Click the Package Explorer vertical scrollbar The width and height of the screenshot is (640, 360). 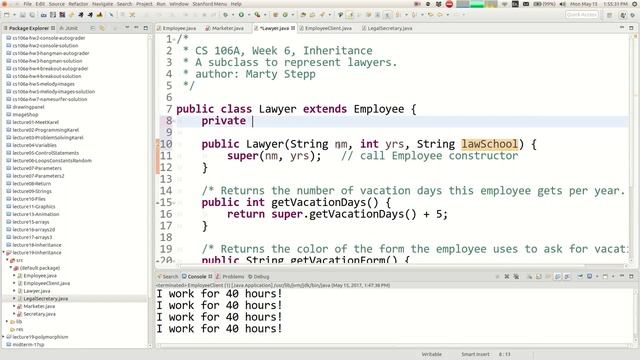149,190
